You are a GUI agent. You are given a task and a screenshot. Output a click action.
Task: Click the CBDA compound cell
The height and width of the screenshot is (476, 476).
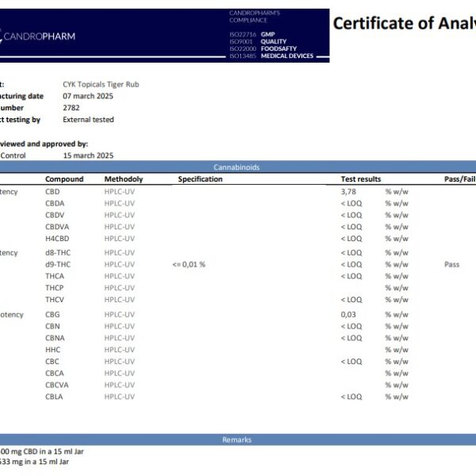(x=55, y=203)
